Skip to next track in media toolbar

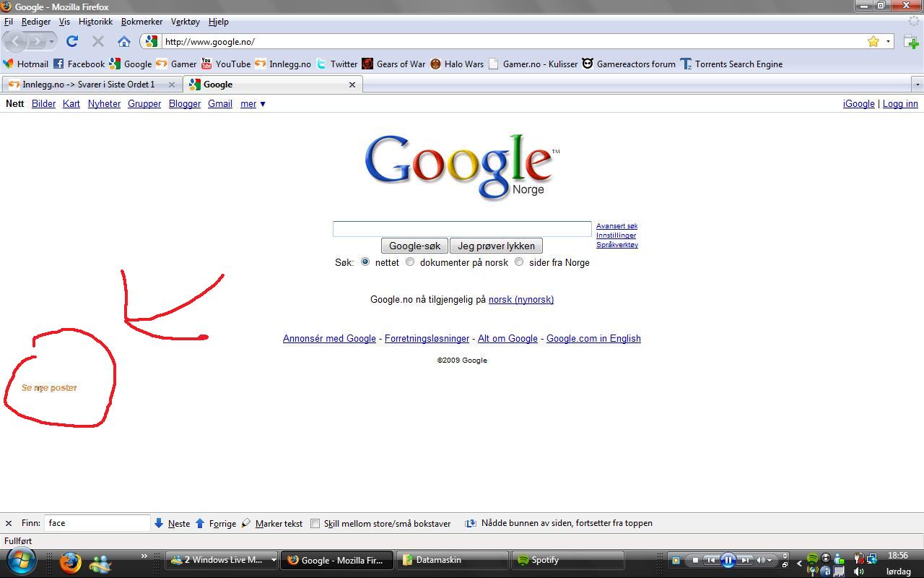click(x=746, y=560)
